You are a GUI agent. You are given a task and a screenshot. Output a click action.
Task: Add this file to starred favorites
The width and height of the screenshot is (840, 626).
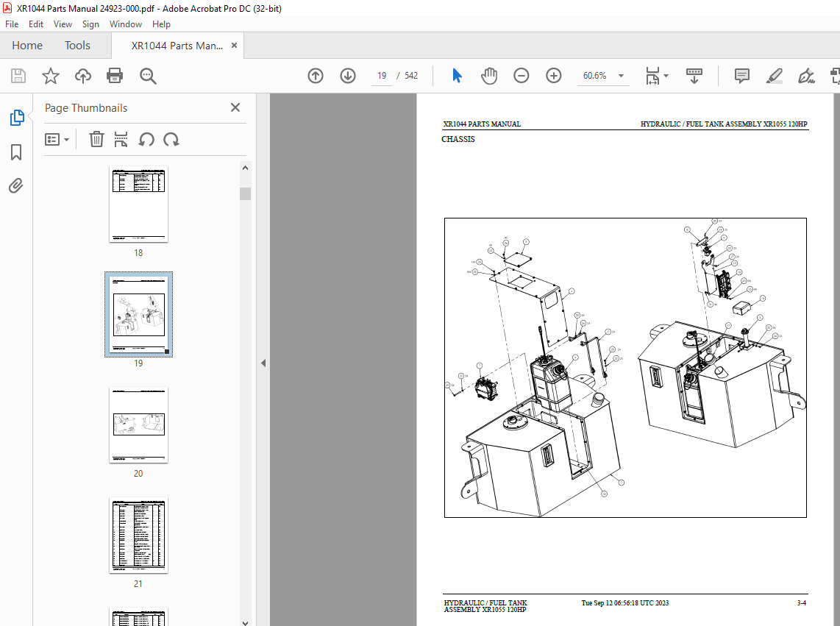[x=50, y=76]
